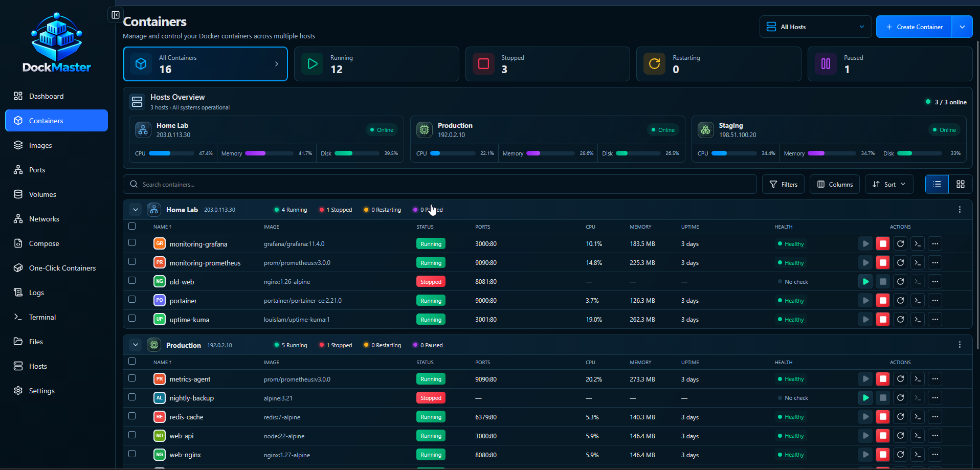Open terminal for portainer container
This screenshot has height=470, width=980.
918,301
